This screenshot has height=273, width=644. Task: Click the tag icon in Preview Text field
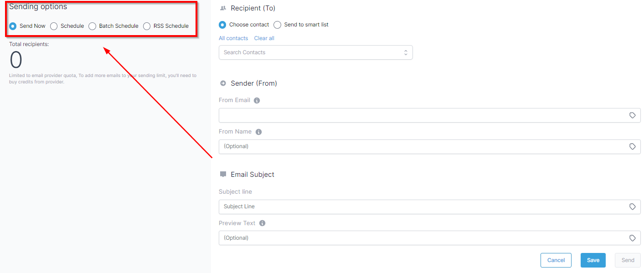tap(632, 238)
